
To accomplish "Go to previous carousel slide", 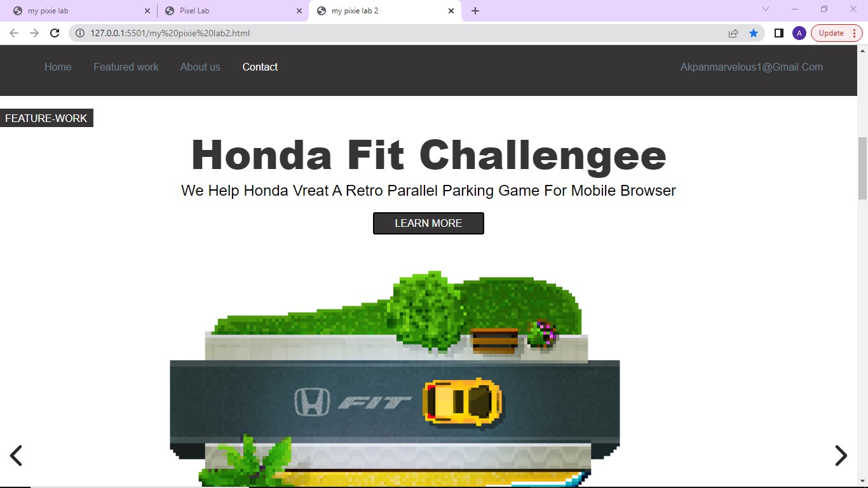I will 16,455.
